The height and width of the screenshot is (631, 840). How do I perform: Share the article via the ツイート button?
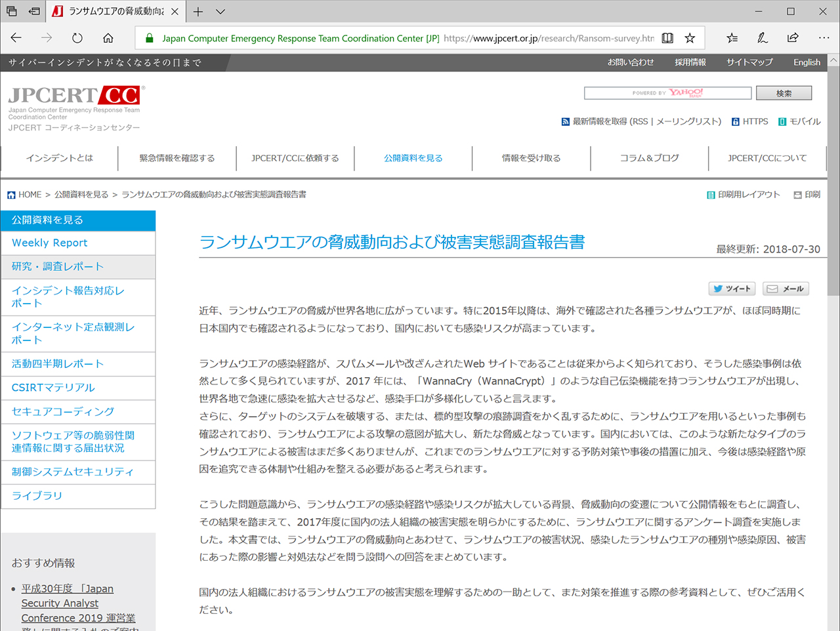[x=731, y=289]
